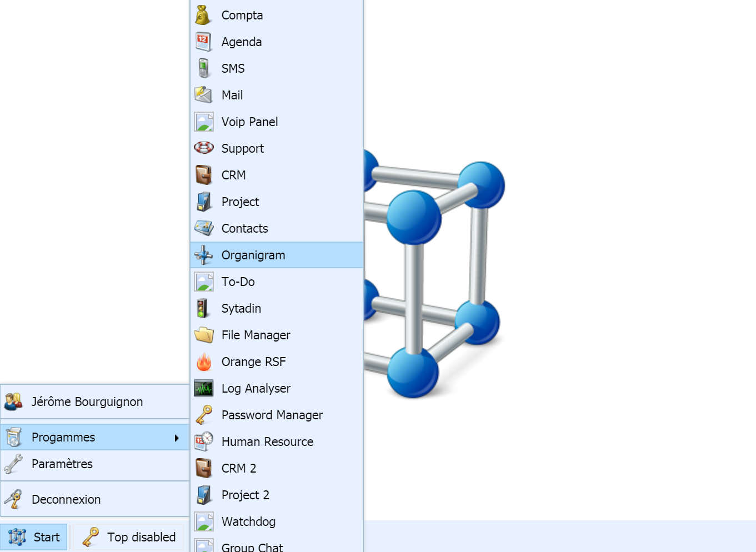
Task: Toggle the Top disabled option
Action: click(x=129, y=536)
